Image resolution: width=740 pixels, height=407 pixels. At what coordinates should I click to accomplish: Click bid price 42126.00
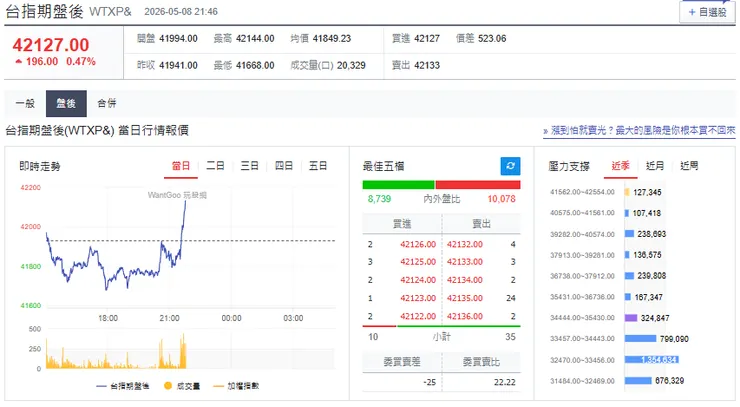coord(418,245)
